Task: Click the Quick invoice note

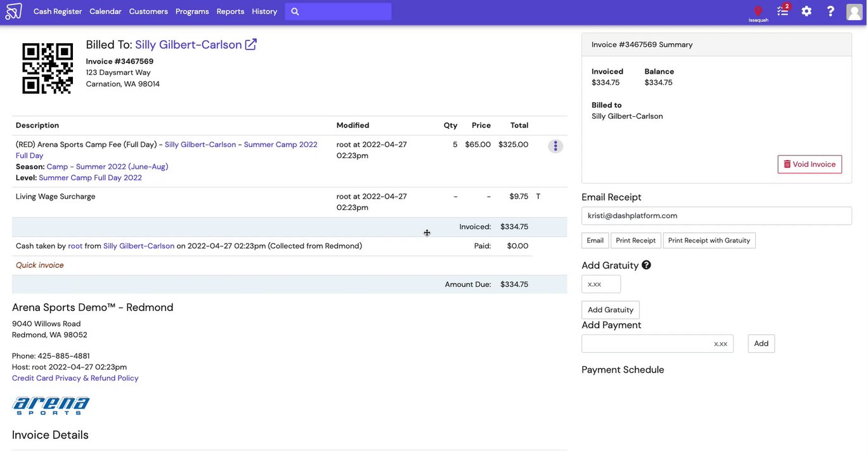Action: (40, 265)
